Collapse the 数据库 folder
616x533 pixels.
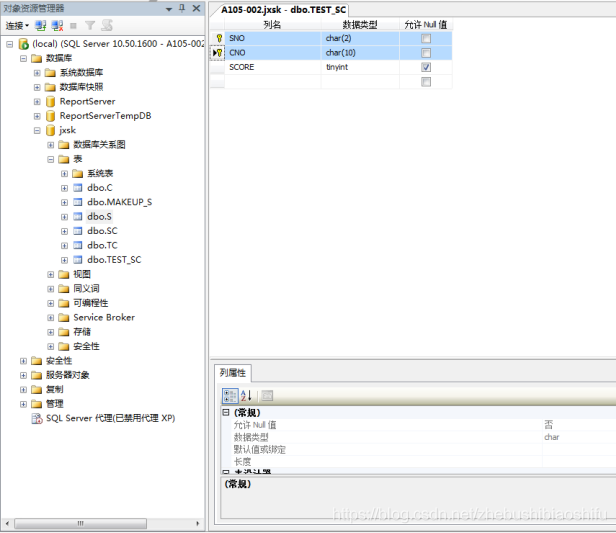23,59
